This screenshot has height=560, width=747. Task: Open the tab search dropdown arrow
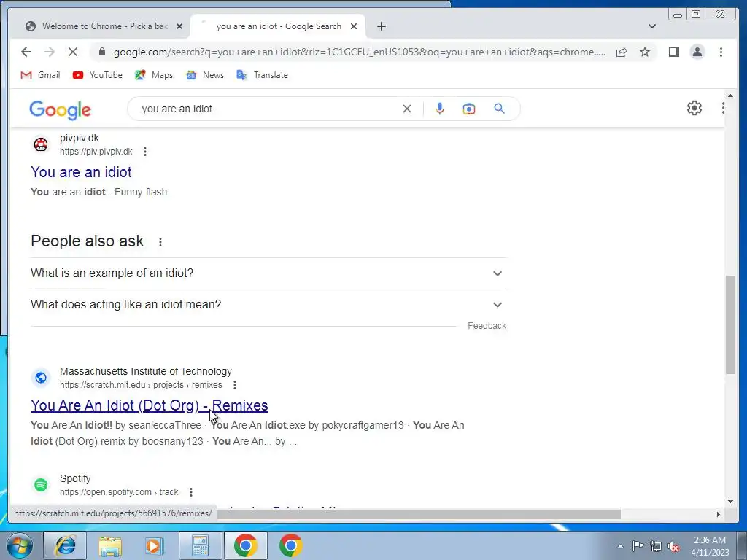(x=651, y=26)
